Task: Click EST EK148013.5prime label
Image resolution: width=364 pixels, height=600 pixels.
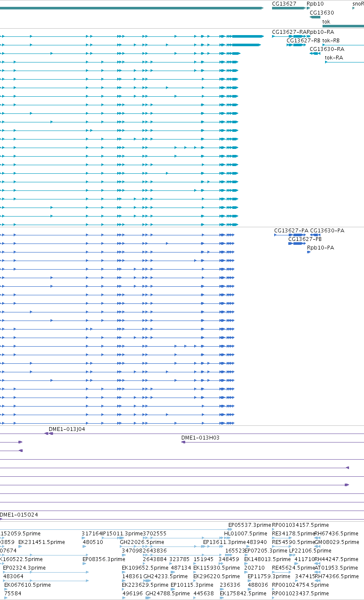Action: pyautogui.click(x=267, y=559)
